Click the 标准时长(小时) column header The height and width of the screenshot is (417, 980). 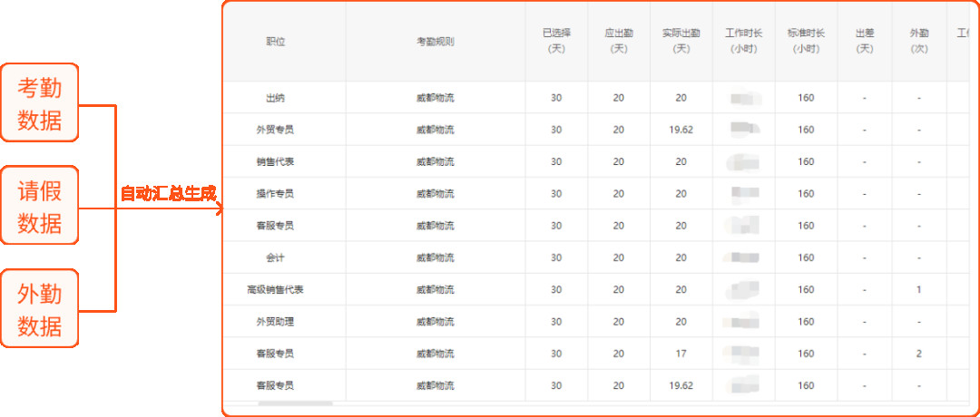point(806,41)
